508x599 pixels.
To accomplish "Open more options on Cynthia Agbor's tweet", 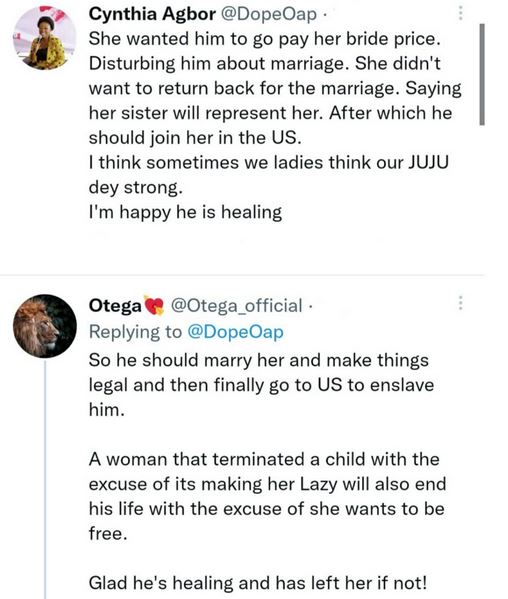I will (461, 13).
